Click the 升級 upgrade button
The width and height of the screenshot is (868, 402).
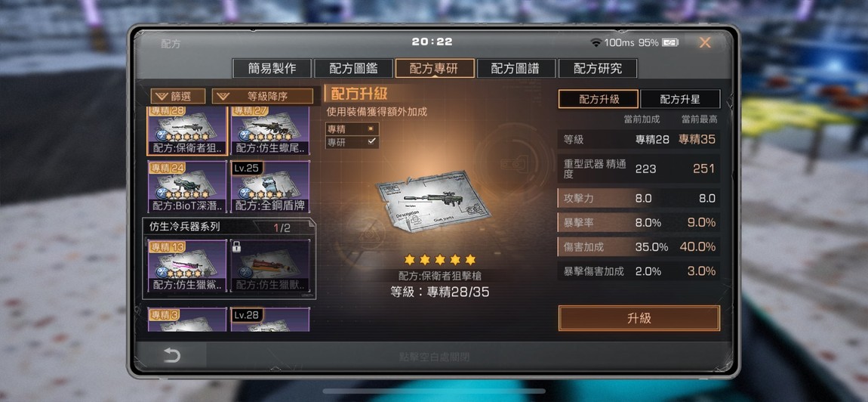tap(639, 318)
